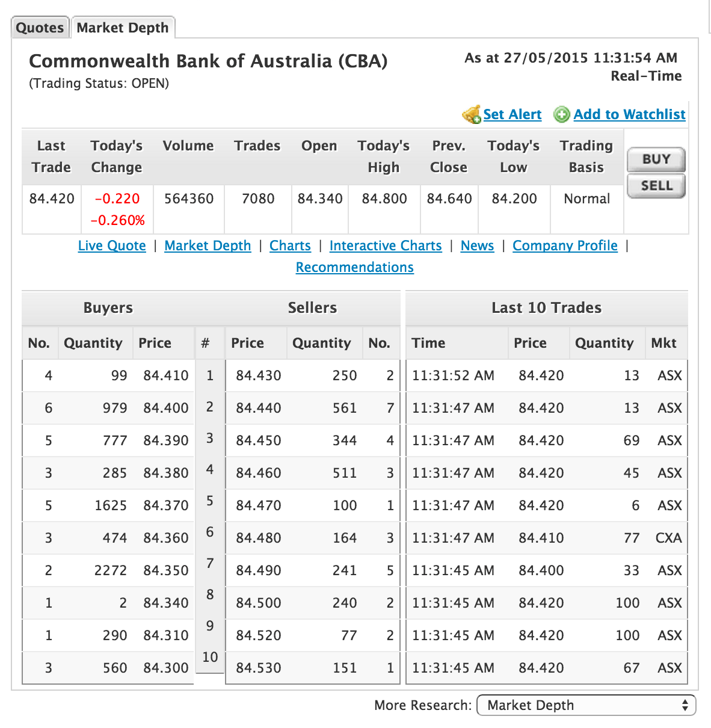
Task: Click the Real-Time label
Action: coord(646,76)
